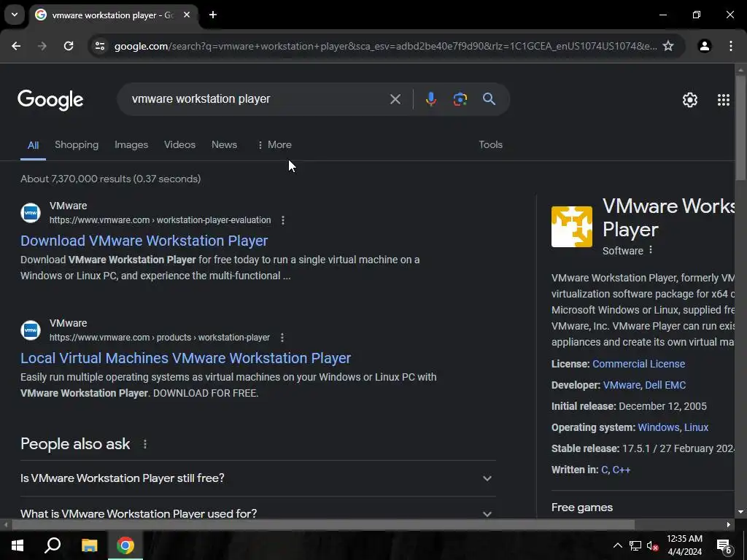Search by image with Google Lens icon
Screen dimensions: 747x560
(460, 99)
